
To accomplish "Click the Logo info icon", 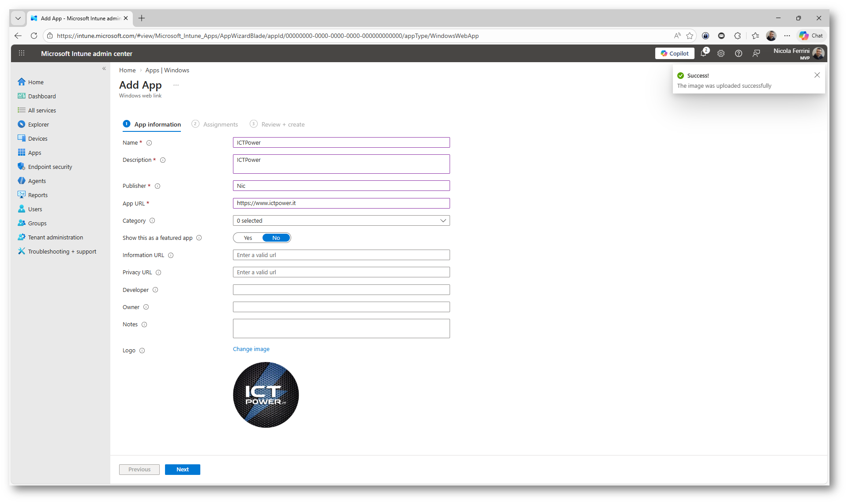I will [x=142, y=351].
